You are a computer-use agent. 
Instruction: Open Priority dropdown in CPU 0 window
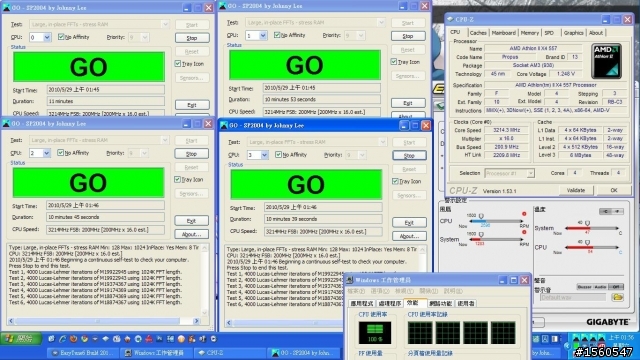coord(138,38)
